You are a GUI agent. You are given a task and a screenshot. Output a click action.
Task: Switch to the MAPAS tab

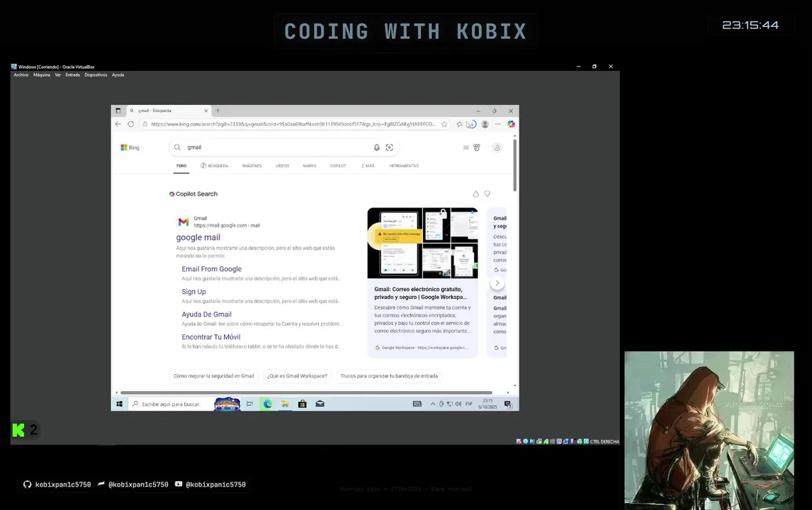(310, 166)
